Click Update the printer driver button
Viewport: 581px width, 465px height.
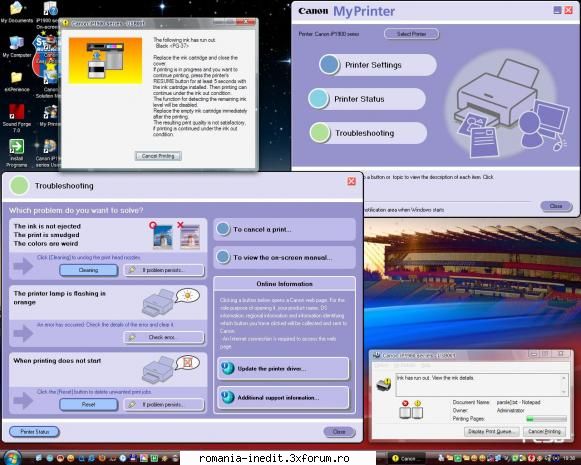pyautogui.click(x=283, y=368)
